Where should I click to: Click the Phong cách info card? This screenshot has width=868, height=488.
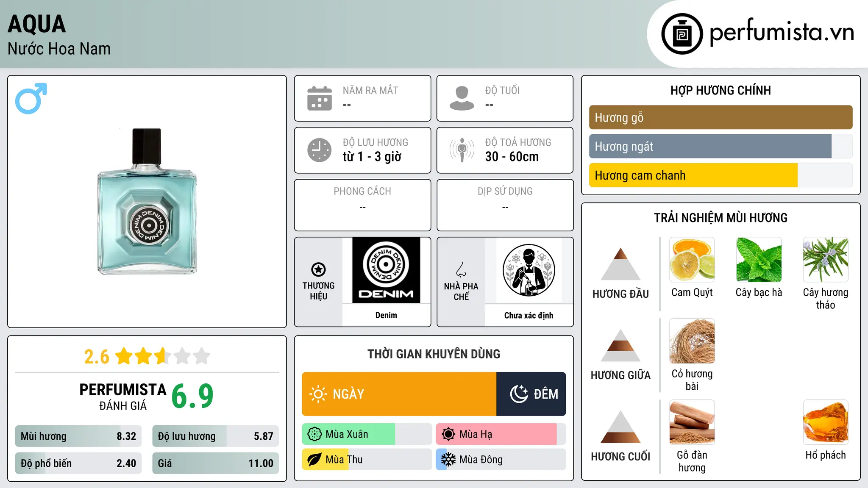(x=363, y=205)
